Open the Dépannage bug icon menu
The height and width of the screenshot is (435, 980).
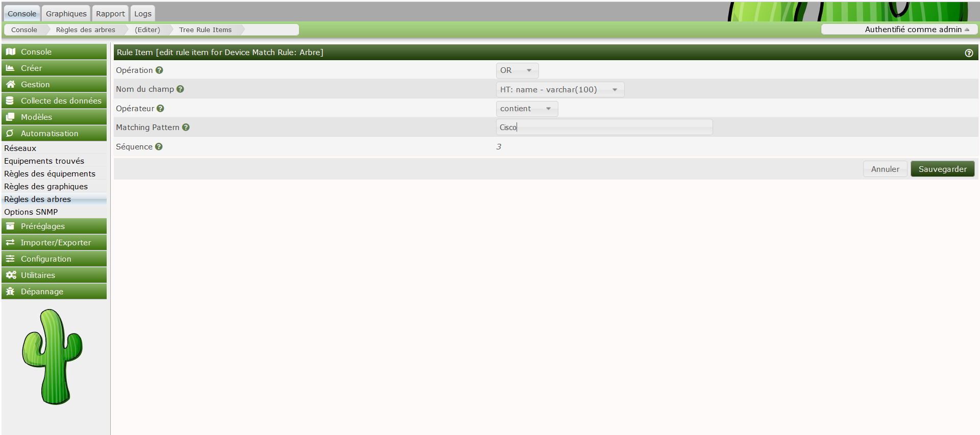(x=10, y=292)
